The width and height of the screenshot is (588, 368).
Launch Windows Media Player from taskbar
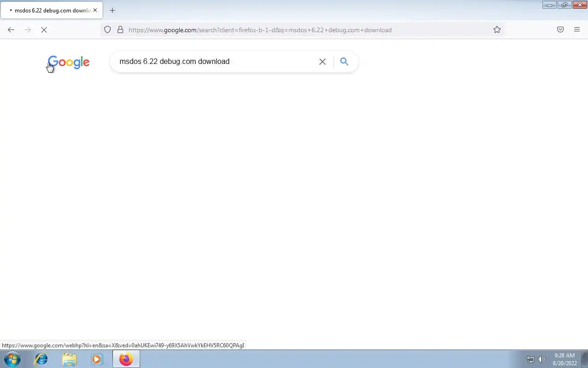97,359
